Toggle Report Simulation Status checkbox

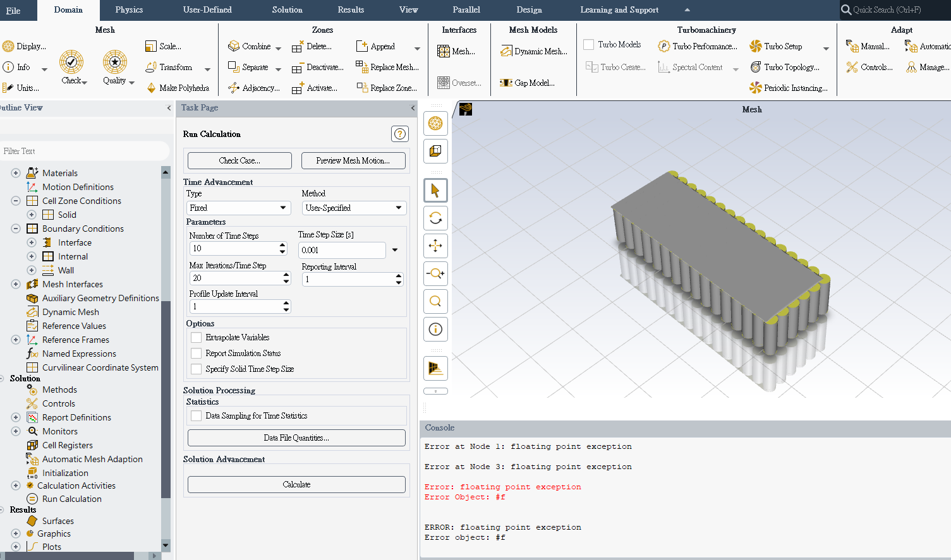pos(197,354)
